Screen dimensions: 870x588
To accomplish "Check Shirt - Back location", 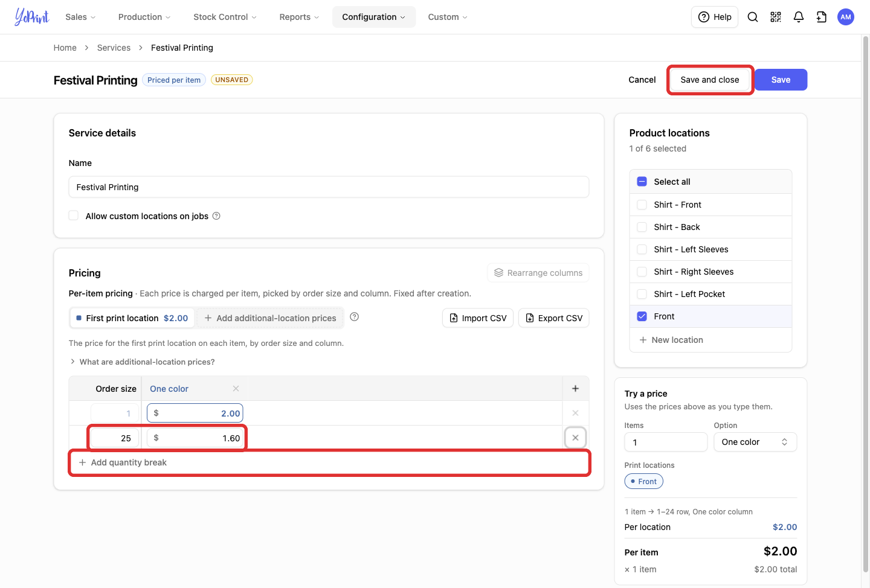I will 642,227.
